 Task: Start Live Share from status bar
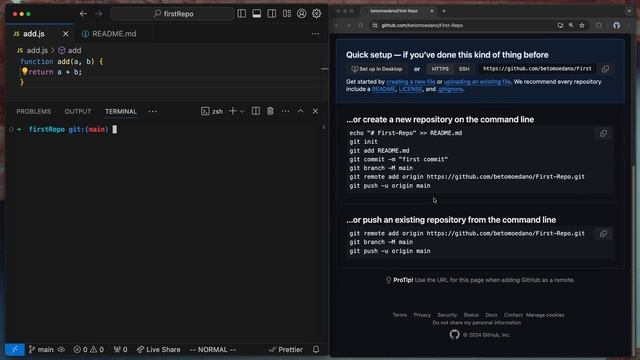(158, 349)
